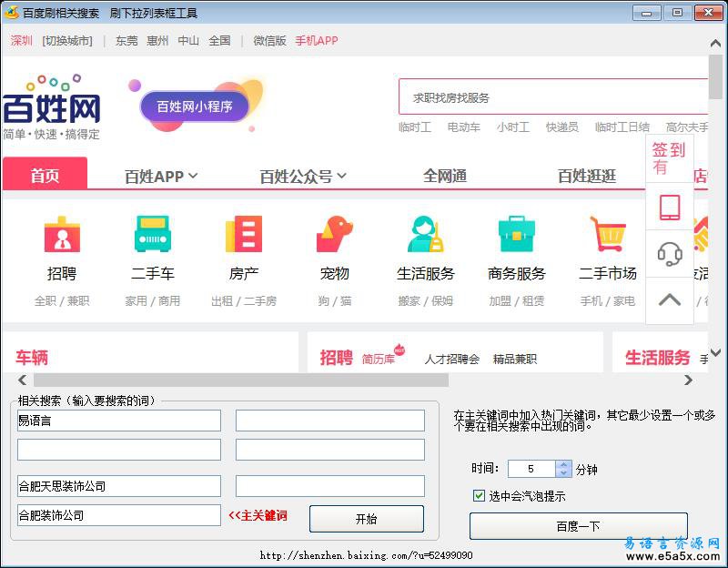Select the 首页 home tab
The image size is (728, 568).
click(x=45, y=174)
